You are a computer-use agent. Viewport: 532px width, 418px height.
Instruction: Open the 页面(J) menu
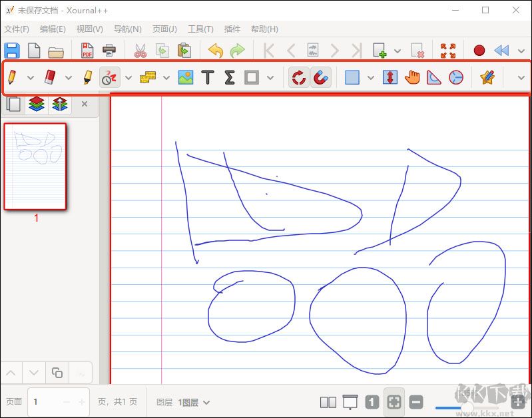(x=164, y=29)
